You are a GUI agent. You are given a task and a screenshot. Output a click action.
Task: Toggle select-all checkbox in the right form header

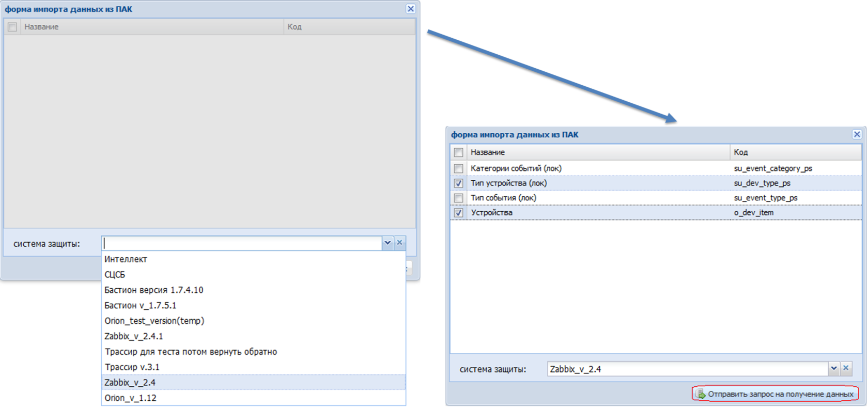[458, 152]
